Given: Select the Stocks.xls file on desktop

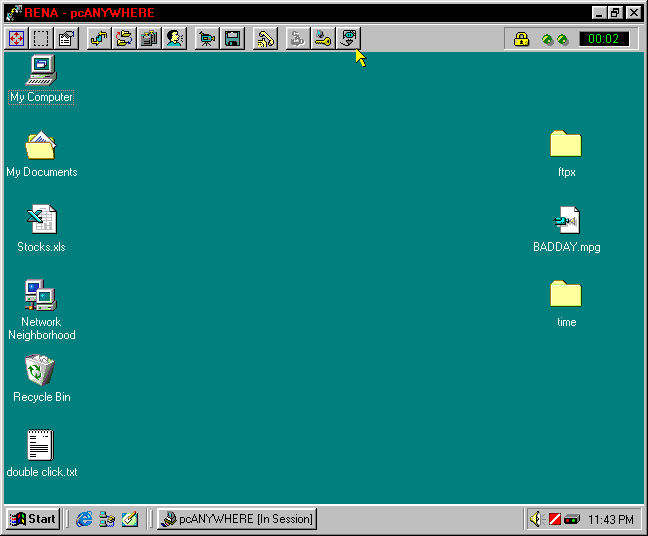Looking at the screenshot, I should click(41, 220).
